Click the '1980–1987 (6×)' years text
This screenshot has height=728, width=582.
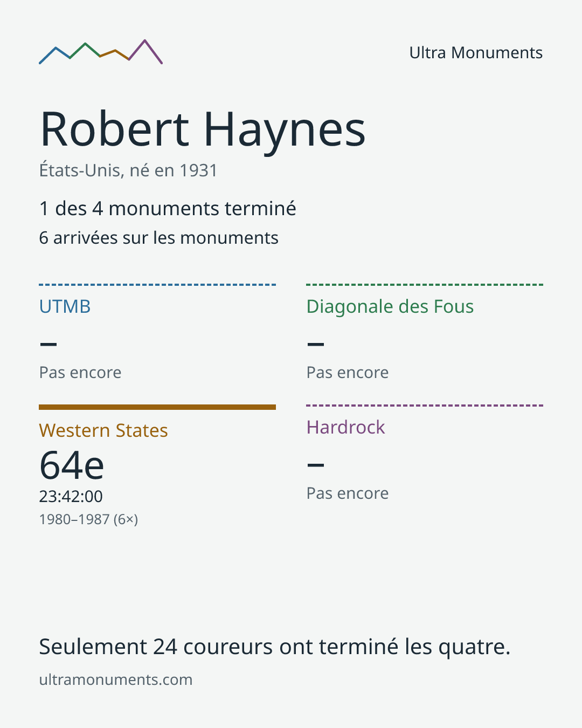click(88, 519)
